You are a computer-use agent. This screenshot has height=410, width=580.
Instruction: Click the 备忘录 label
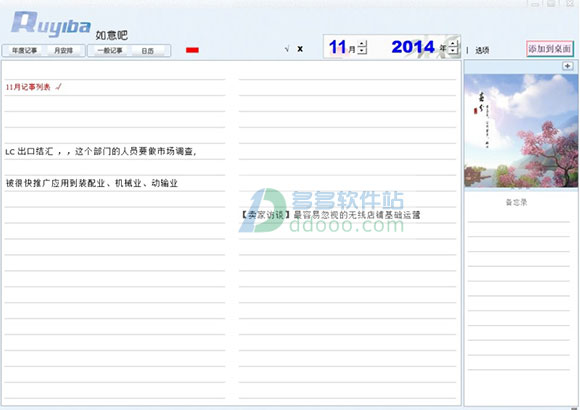(516, 202)
